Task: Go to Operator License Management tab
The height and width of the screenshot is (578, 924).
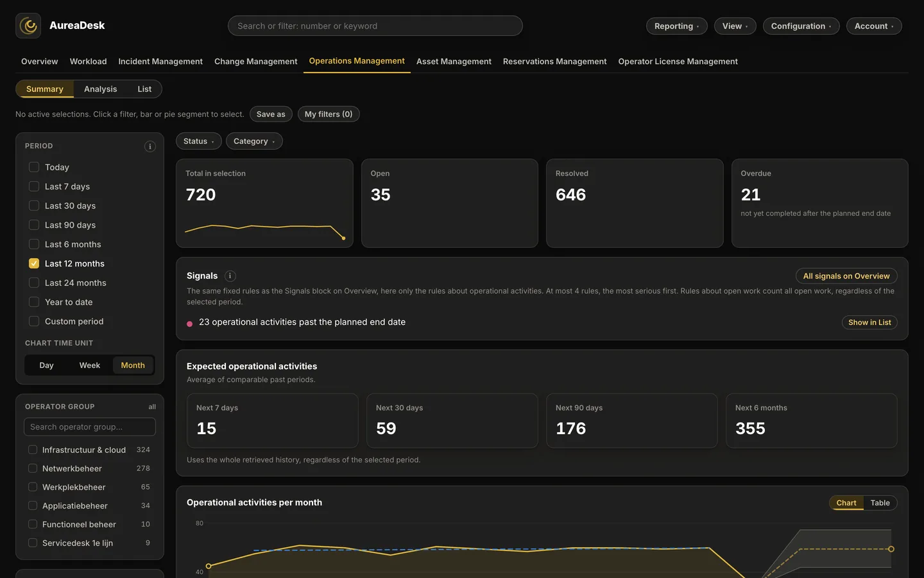Action: click(x=678, y=62)
